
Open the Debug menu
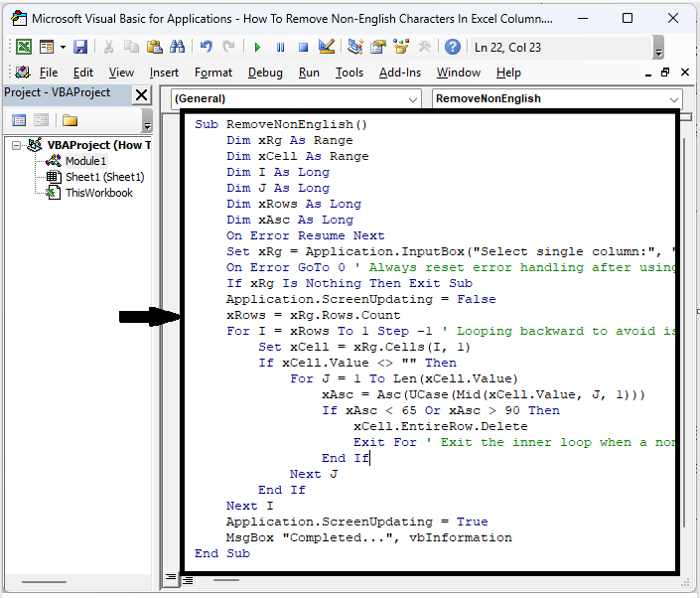pos(265,73)
